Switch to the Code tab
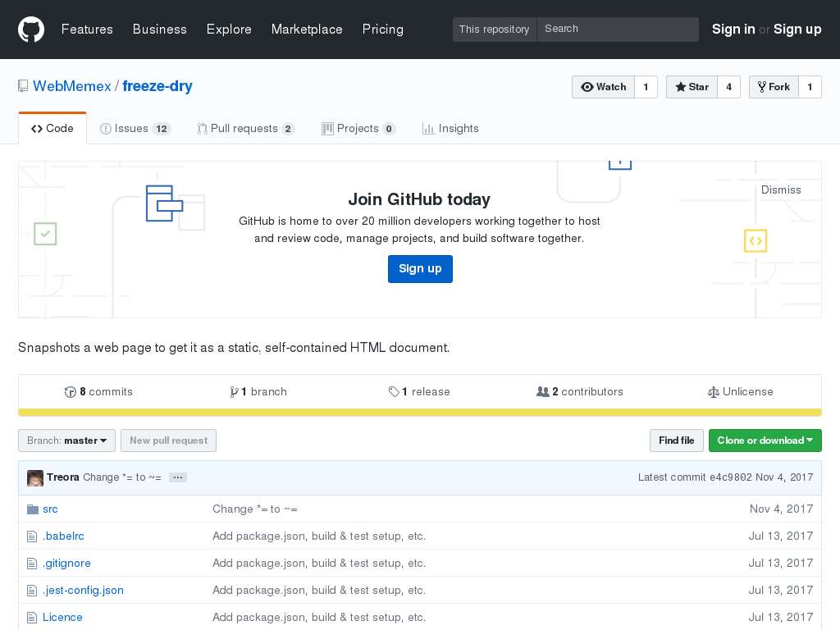The height and width of the screenshot is (630, 840). coord(52,129)
